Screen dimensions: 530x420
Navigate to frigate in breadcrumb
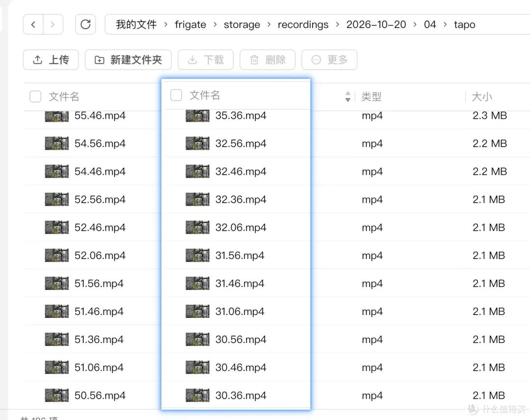(x=190, y=25)
